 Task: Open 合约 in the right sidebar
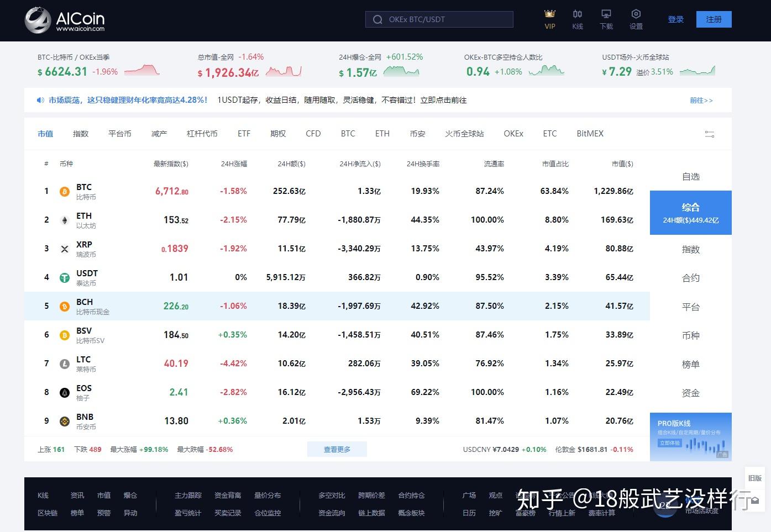691,278
